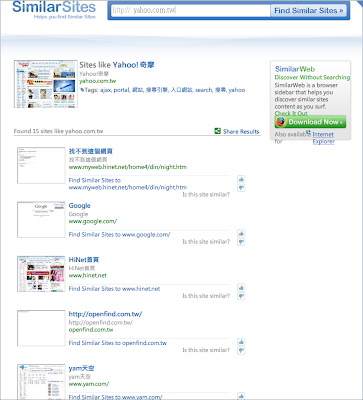Screen dimensions: 363x400
Task: Click the Check It Out link
Action: tap(291, 113)
